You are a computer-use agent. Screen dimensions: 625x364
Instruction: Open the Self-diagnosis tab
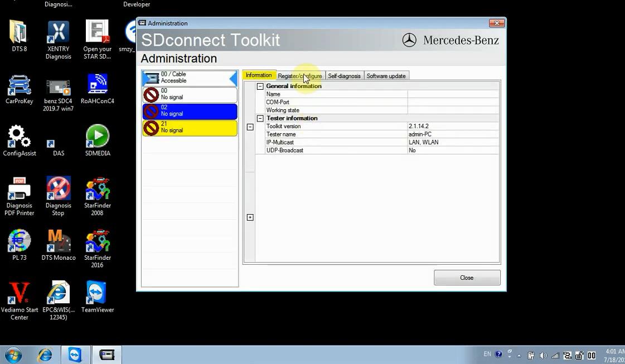click(x=344, y=76)
